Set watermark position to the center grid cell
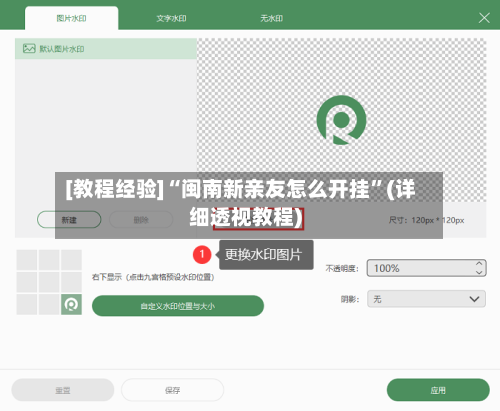The width and height of the screenshot is (500, 411). point(49,282)
